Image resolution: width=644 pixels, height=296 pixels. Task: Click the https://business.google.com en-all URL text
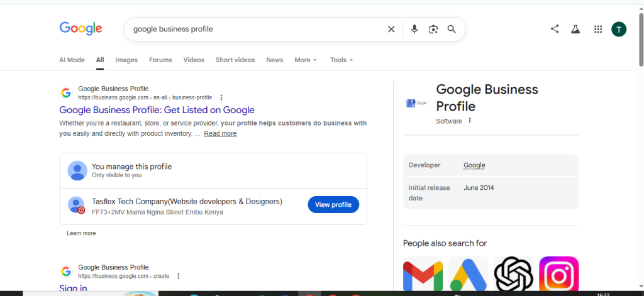pyautogui.click(x=145, y=97)
